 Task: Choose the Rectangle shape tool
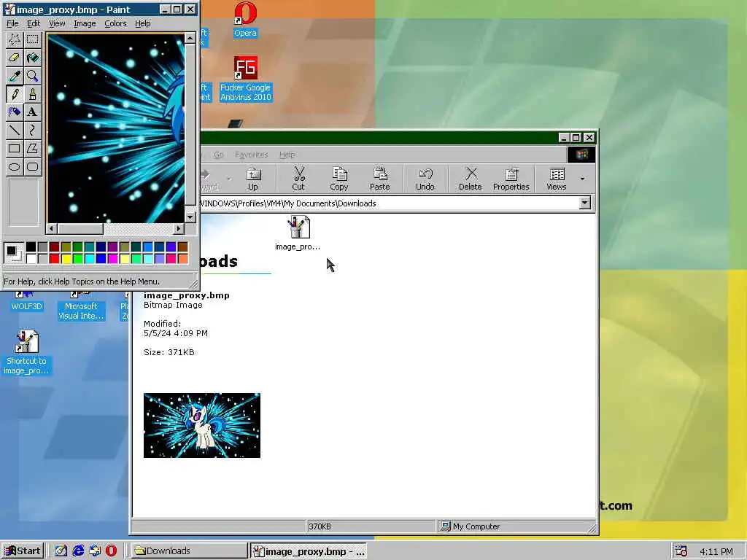[x=15, y=148]
